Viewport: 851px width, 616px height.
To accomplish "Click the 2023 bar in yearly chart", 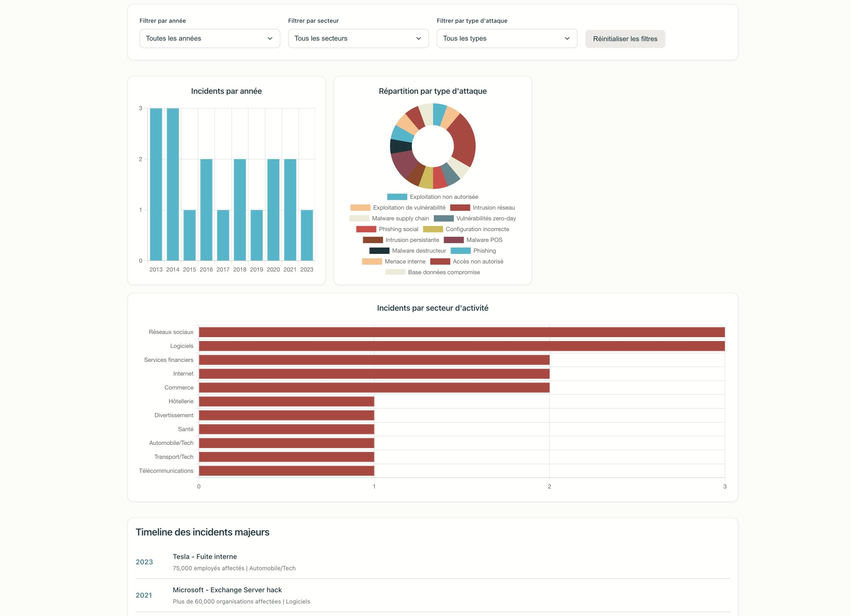I will 307,235.
